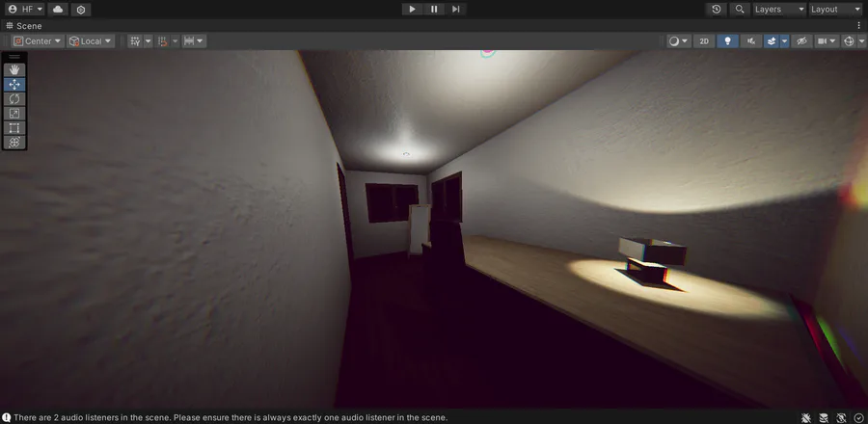This screenshot has height=424, width=868.
Task: Toggle scene effects layers
Action: point(772,40)
